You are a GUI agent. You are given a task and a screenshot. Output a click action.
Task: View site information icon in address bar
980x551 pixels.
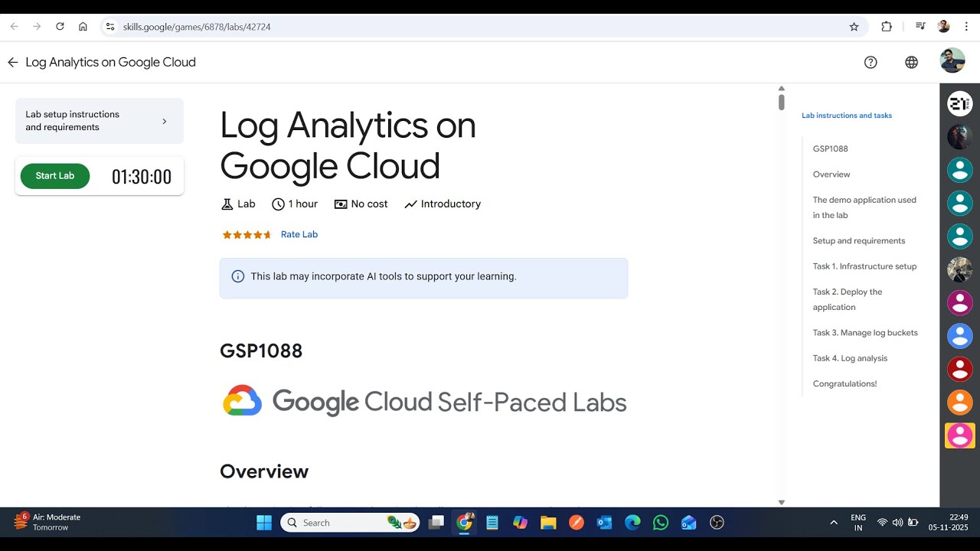click(x=110, y=27)
